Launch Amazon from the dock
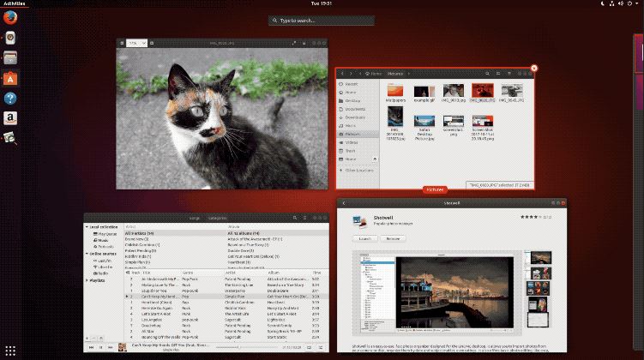 10,118
